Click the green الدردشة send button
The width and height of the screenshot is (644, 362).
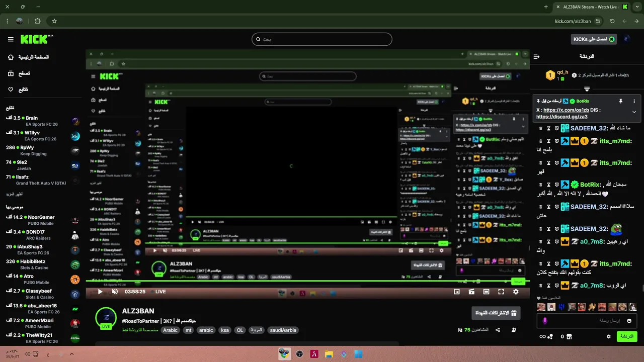(627, 336)
